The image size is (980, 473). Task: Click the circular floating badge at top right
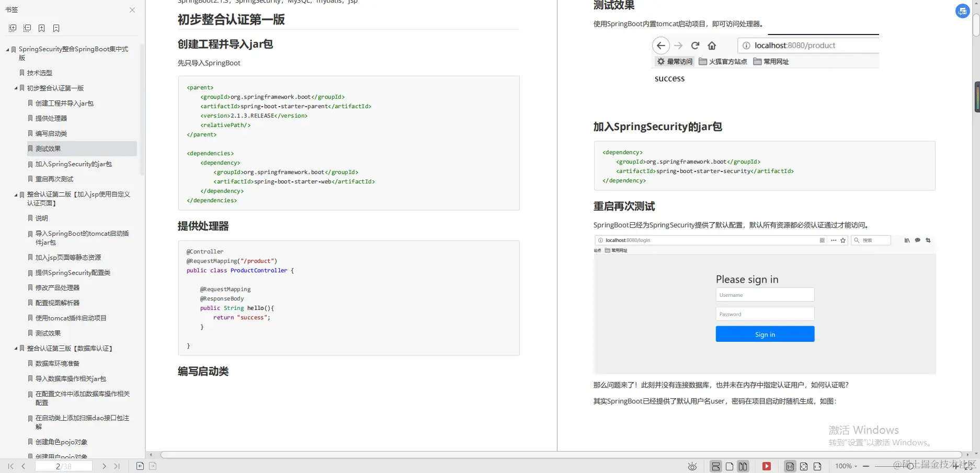[962, 11]
